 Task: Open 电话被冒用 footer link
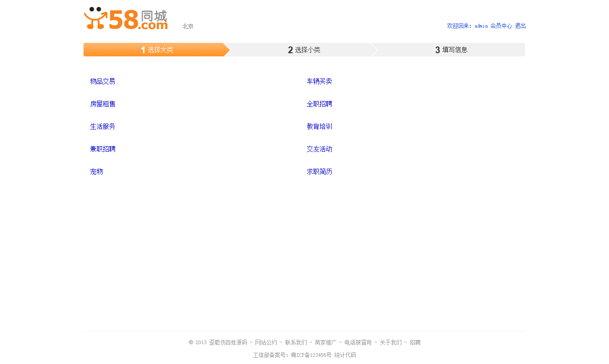[x=358, y=343]
